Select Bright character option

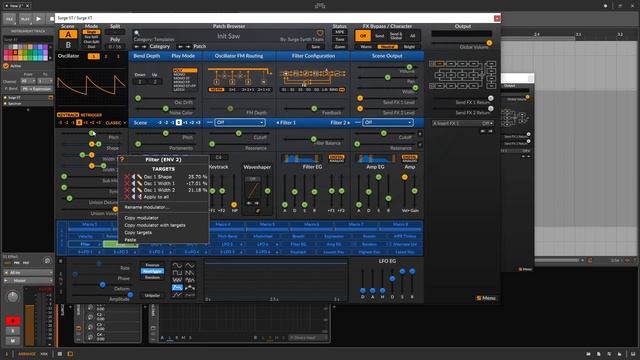pyautogui.click(x=409, y=47)
